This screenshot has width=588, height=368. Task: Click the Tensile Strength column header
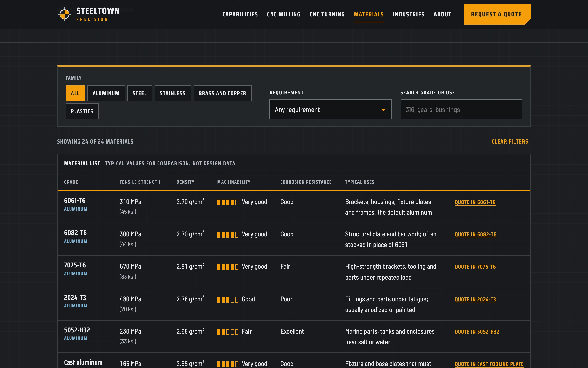(x=140, y=182)
